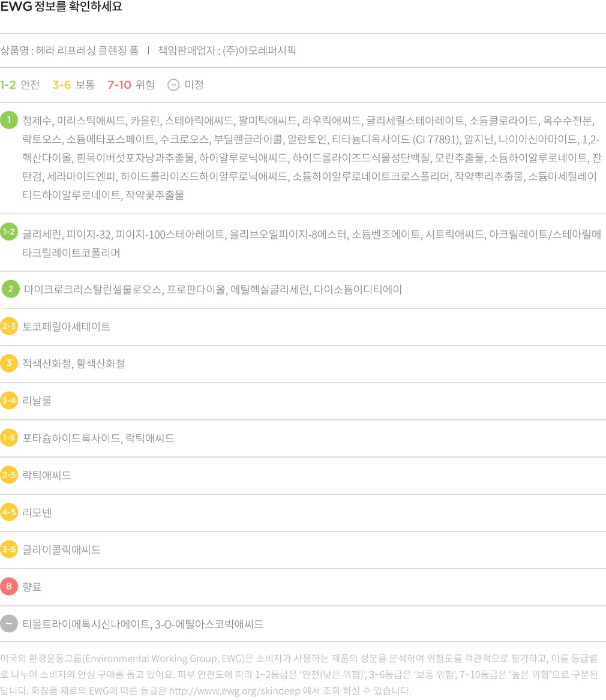The image size is (606, 700).
Task: Click the yellow 3-6 보통 legend label
Action: coord(73,85)
